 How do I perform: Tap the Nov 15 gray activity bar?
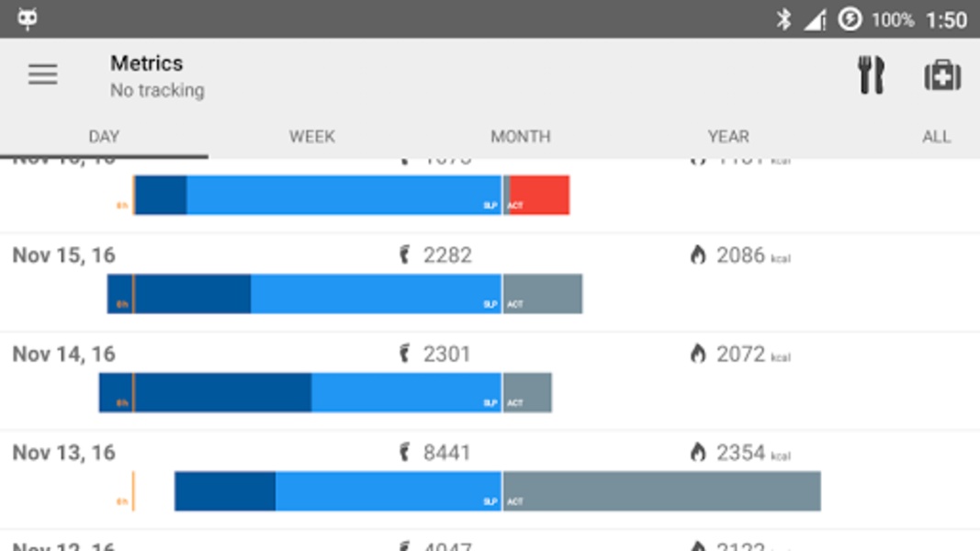[543, 294]
